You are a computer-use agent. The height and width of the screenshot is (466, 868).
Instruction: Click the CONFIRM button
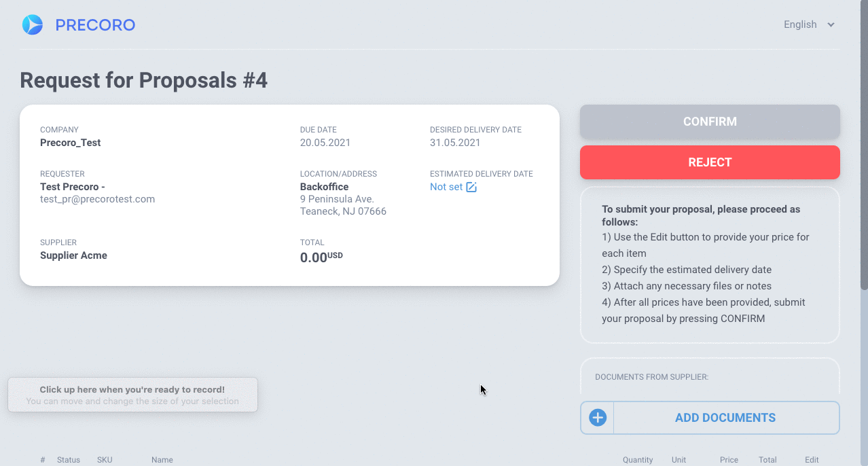pos(710,122)
